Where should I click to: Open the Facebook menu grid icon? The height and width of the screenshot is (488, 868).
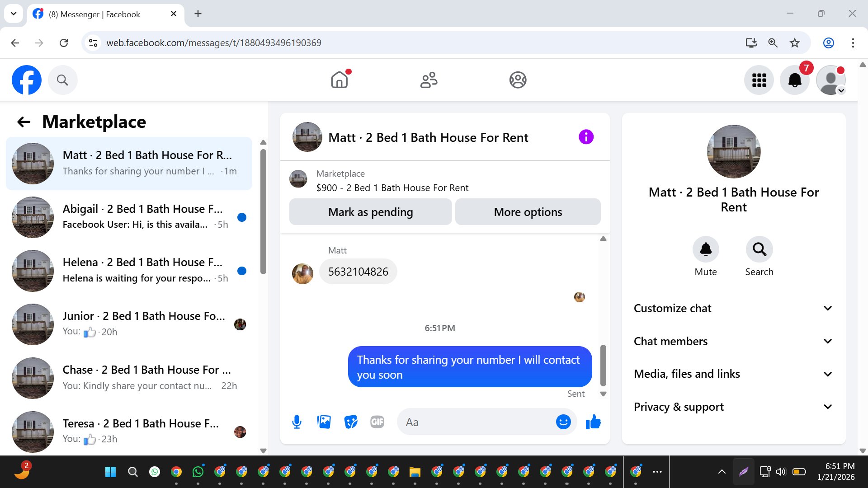(x=759, y=80)
